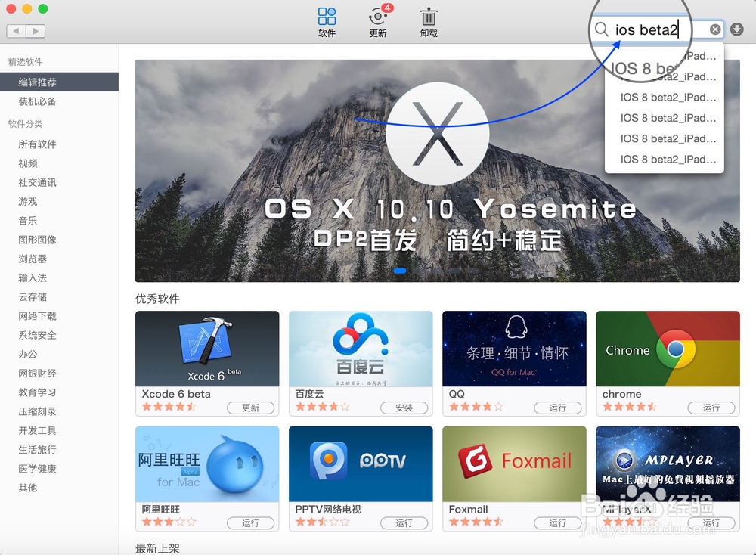Select 编辑推荐 in the sidebar
Image resolution: width=756 pixels, height=555 pixels.
tap(59, 82)
